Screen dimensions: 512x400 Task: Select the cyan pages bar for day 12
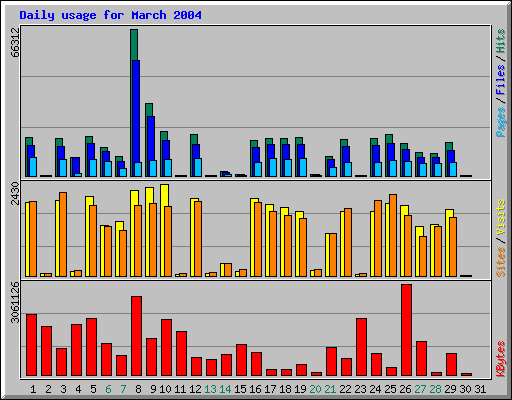pos(198,167)
